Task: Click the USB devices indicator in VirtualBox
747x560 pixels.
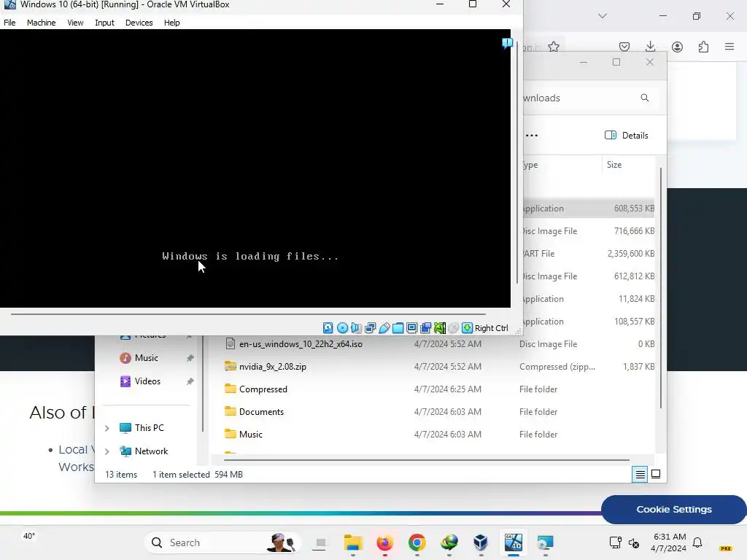Action: (x=384, y=327)
